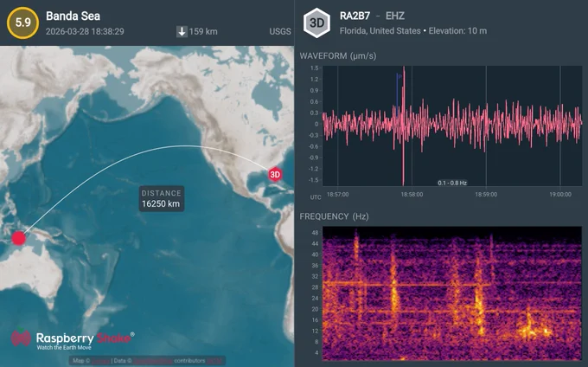588x367 pixels.
Task: Click the 1.5 waveform amplitude axis label
Action: pyautogui.click(x=314, y=68)
